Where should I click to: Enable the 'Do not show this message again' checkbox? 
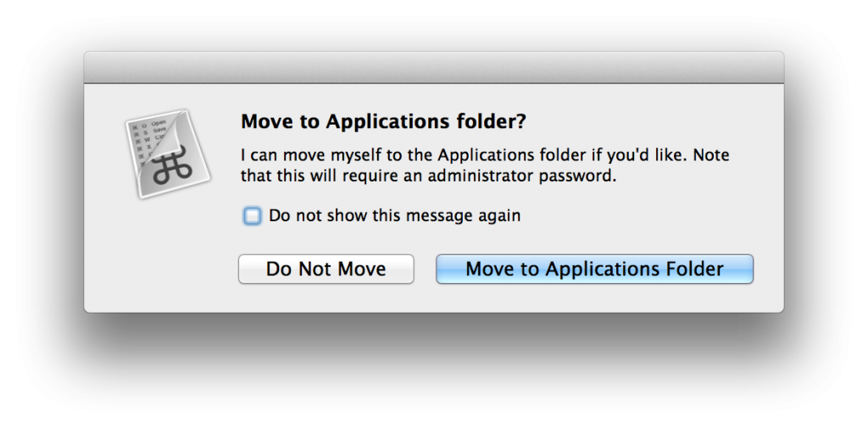[x=252, y=216]
